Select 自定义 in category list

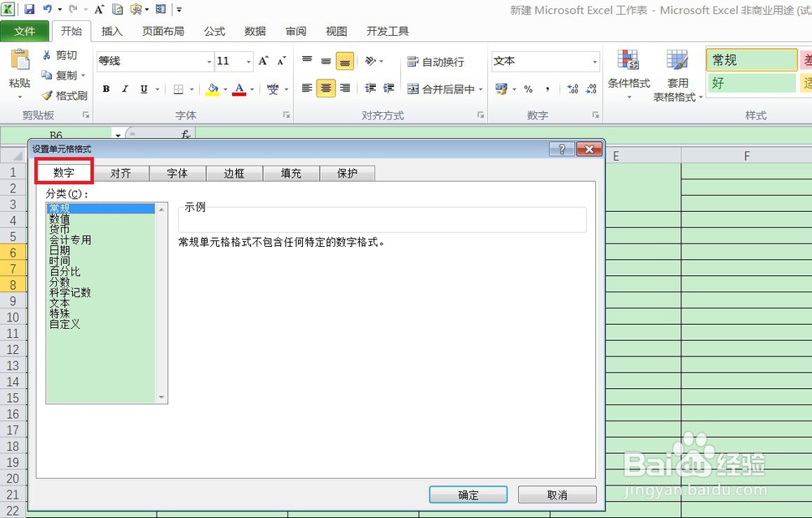101,324
